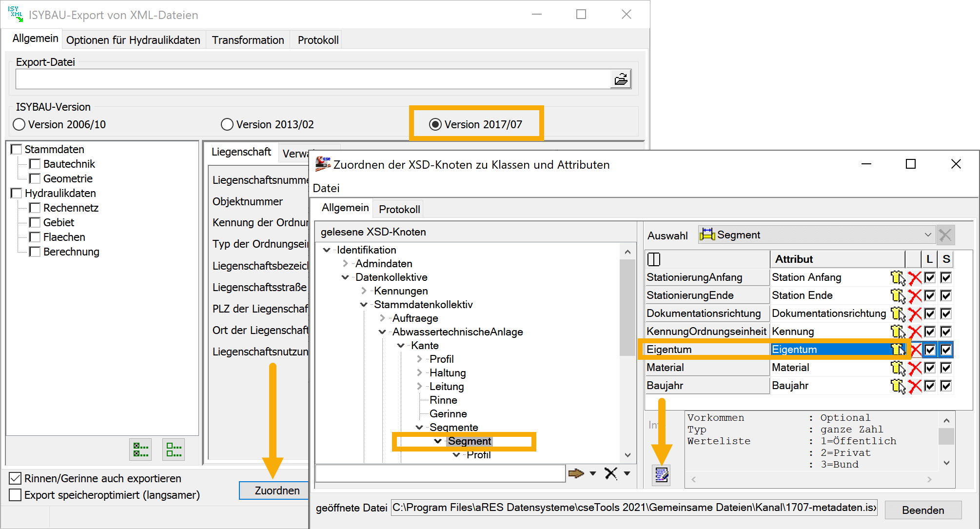Collapse the Datenkollektive tree node
Screen dimensions: 980x529
tap(345, 277)
